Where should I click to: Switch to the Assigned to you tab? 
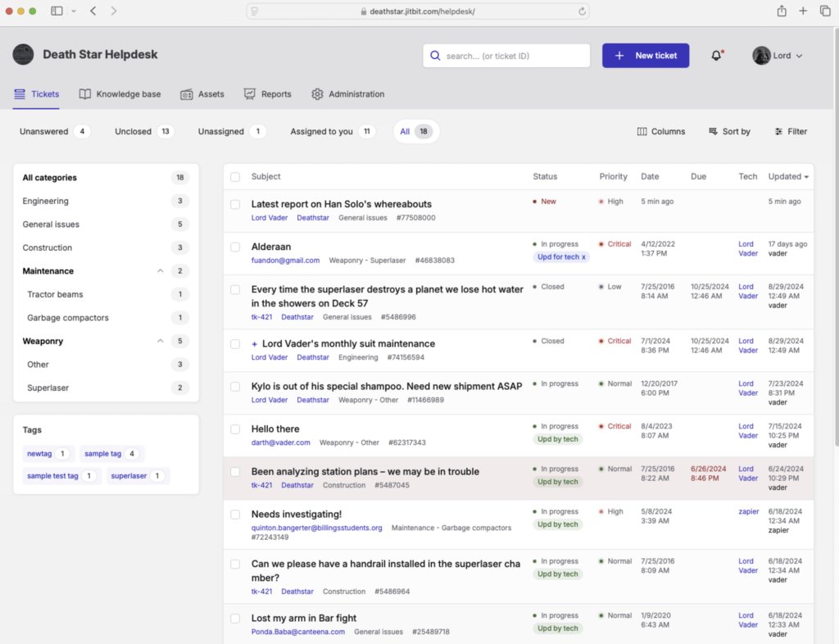pos(322,131)
